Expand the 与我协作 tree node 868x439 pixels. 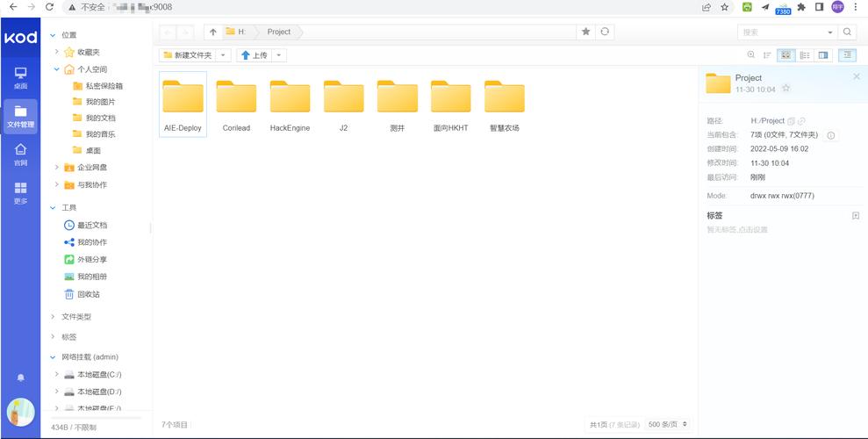click(x=56, y=184)
